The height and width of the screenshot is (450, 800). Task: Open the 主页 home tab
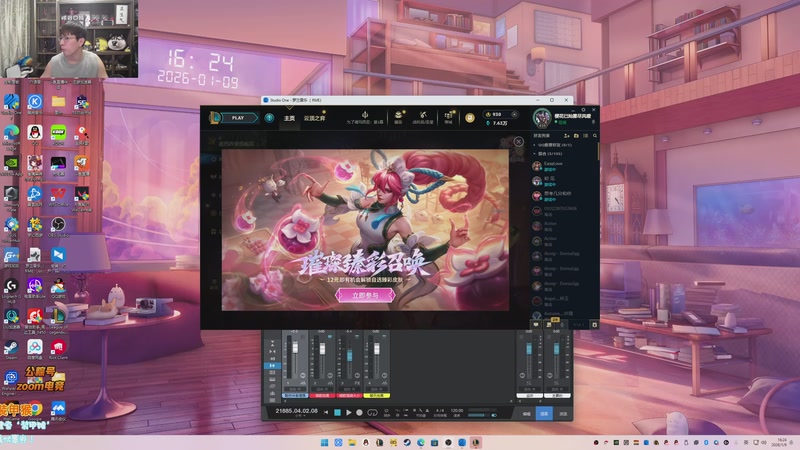click(289, 118)
